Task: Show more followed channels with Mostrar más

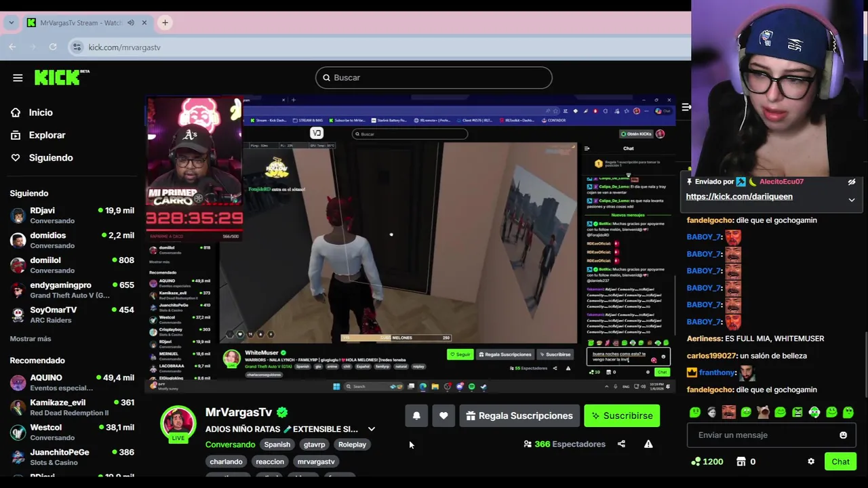Action: coord(31,339)
